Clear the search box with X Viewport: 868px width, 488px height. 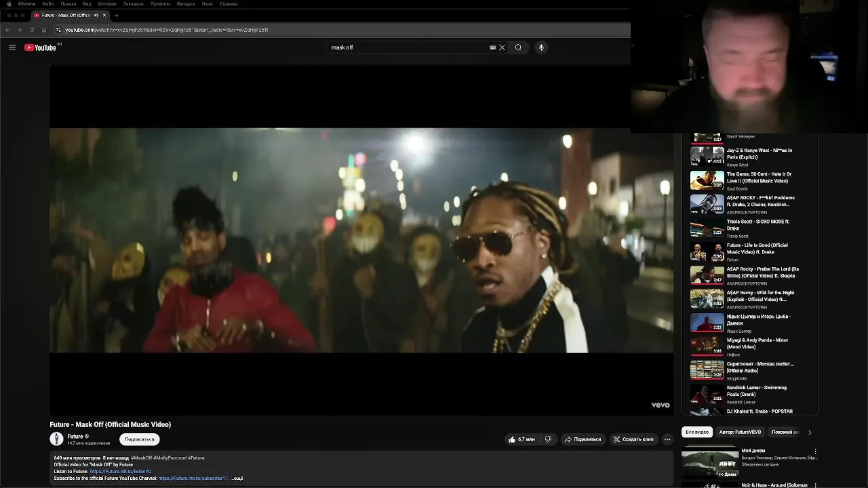[502, 47]
